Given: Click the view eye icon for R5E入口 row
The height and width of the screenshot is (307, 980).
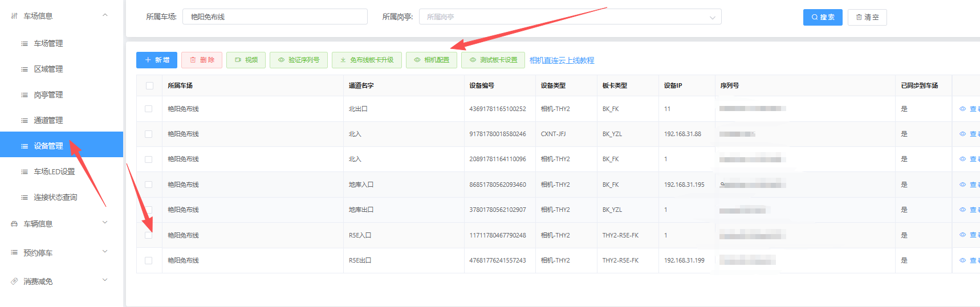Looking at the screenshot, I should tap(962, 235).
